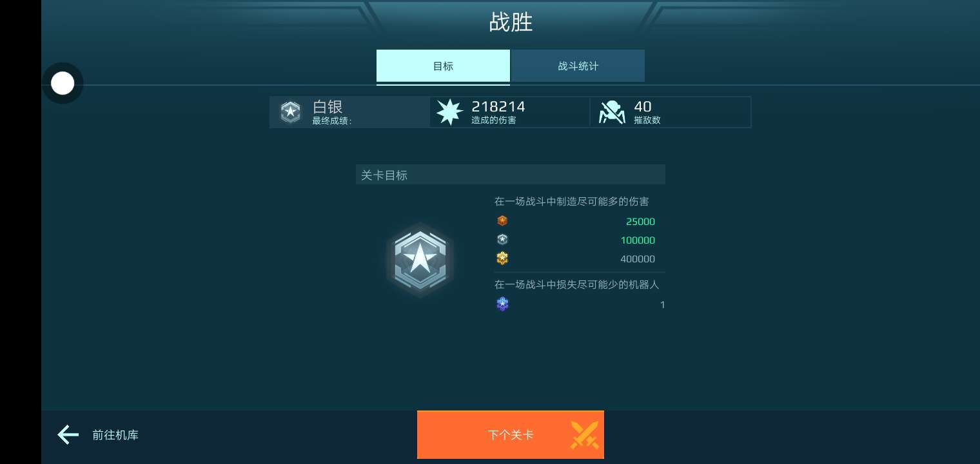Go to the hangar via 前往机库
980x464 pixels.
tap(115, 435)
